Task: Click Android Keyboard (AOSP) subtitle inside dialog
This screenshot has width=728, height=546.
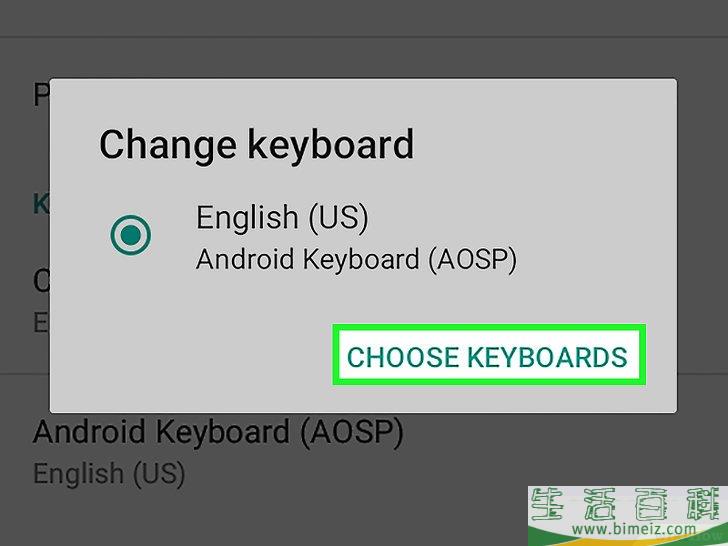Action: point(356,259)
